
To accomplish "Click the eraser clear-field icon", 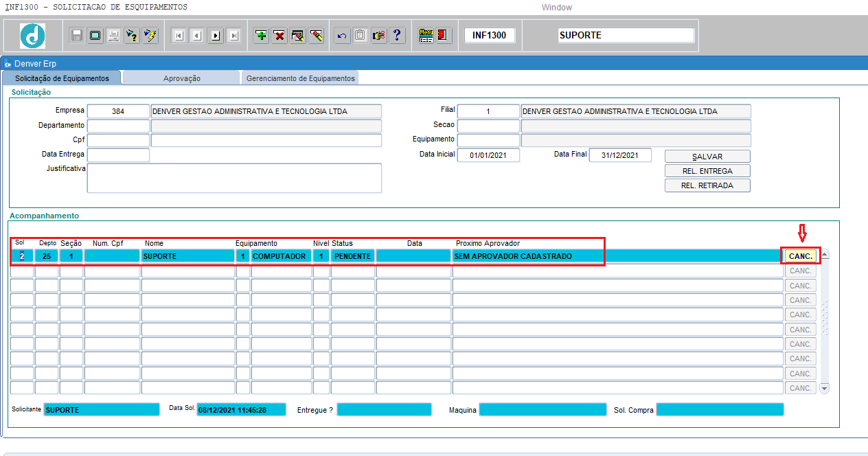I will pyautogui.click(x=317, y=35).
